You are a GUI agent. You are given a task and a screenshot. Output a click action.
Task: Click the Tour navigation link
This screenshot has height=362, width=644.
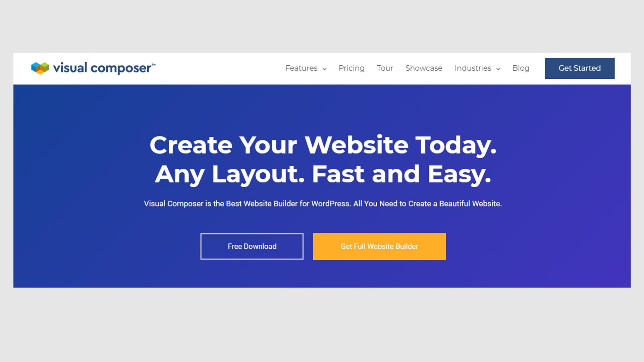[385, 68]
